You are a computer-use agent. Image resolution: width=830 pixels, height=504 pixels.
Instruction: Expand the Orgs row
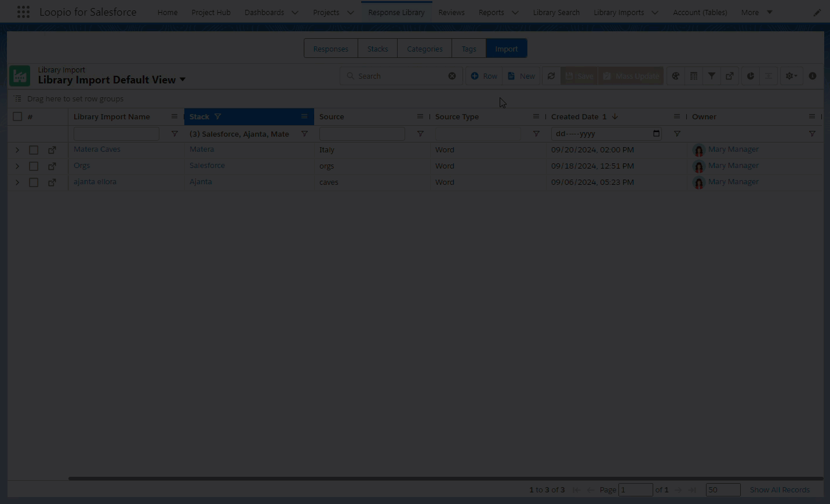(17, 166)
